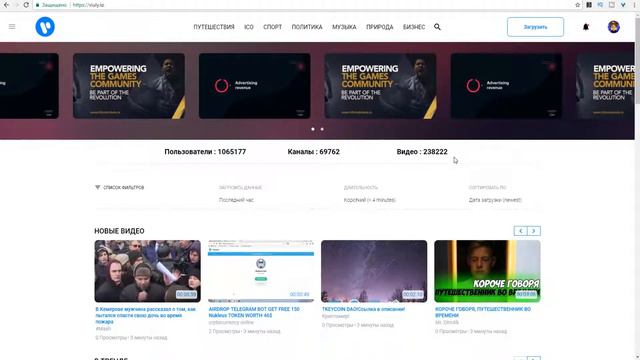Open the hamburger side menu
The image size is (640, 360).
pos(12,27)
